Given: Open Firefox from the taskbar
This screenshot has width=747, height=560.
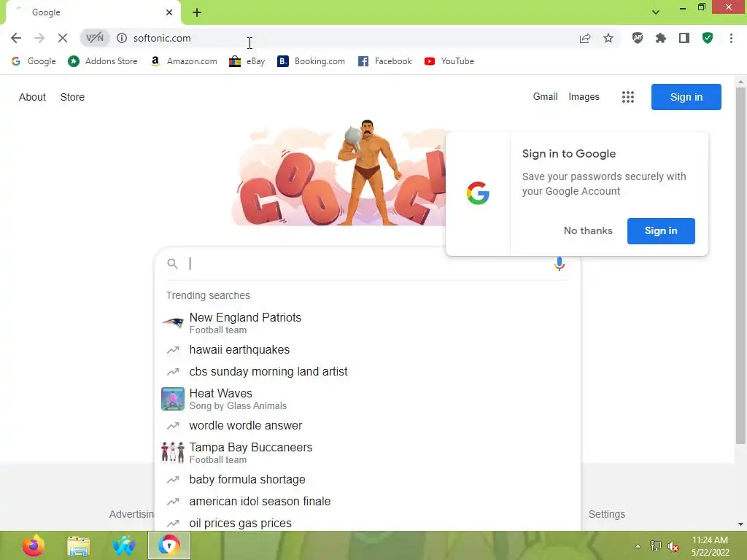Looking at the screenshot, I should pos(34,545).
